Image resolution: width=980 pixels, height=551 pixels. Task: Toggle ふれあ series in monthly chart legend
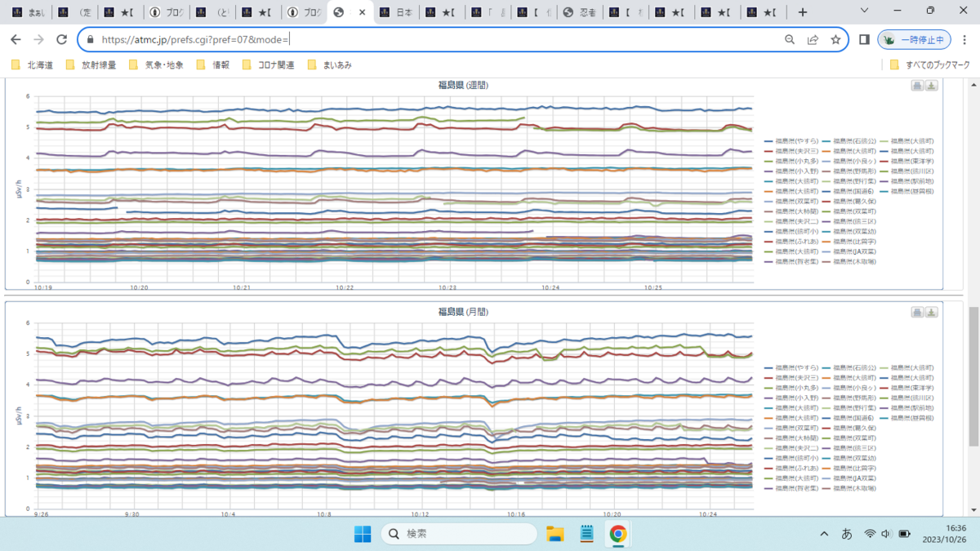pos(792,469)
